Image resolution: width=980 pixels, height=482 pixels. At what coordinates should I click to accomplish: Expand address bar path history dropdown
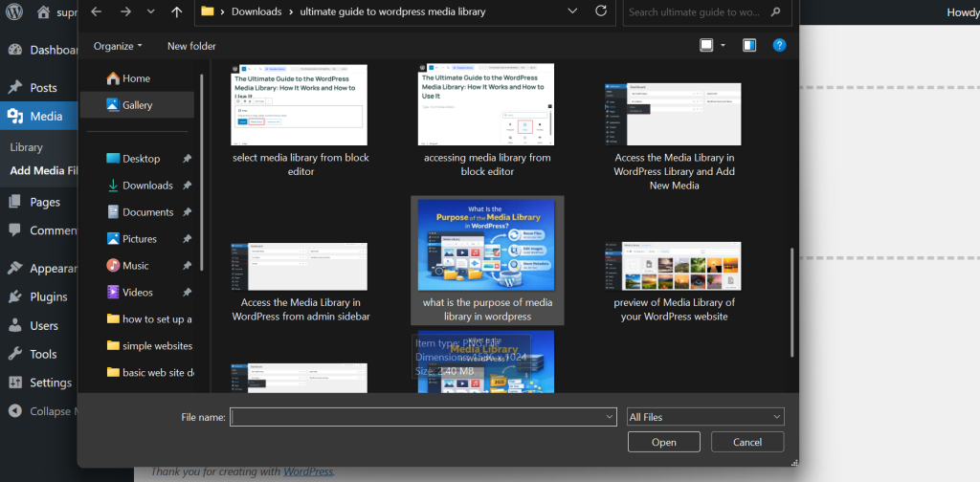(x=572, y=11)
